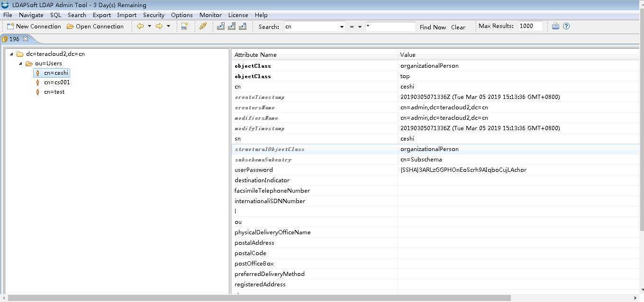Screen dimensions: 644x302
Task: Open the SQL query tool icon
Action: (184, 27)
